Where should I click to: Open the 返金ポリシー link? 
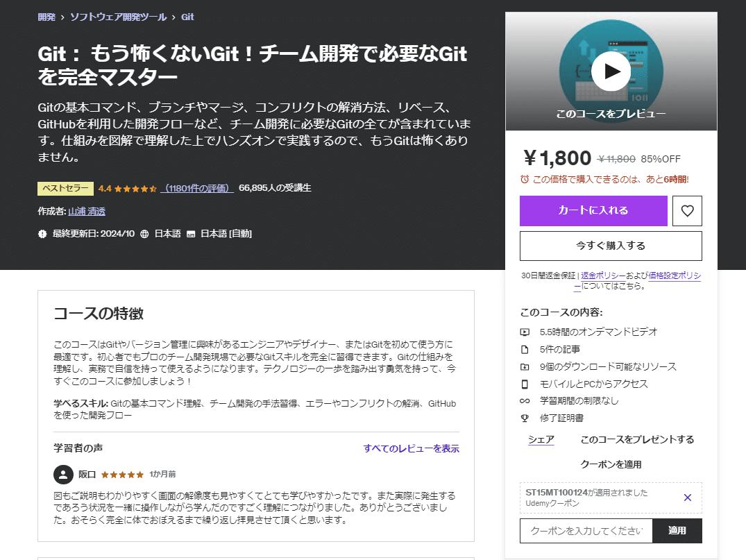[603, 275]
